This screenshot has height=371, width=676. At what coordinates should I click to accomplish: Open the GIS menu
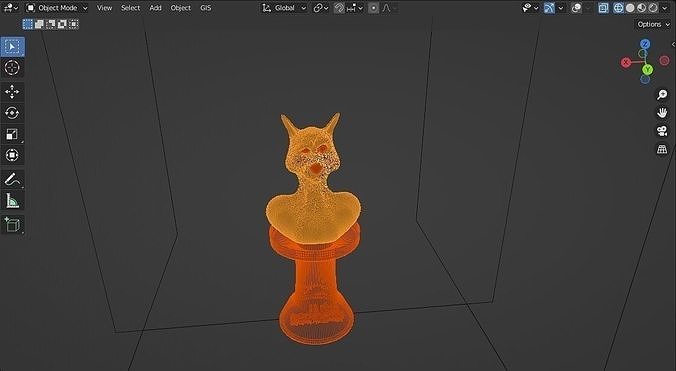coord(206,8)
